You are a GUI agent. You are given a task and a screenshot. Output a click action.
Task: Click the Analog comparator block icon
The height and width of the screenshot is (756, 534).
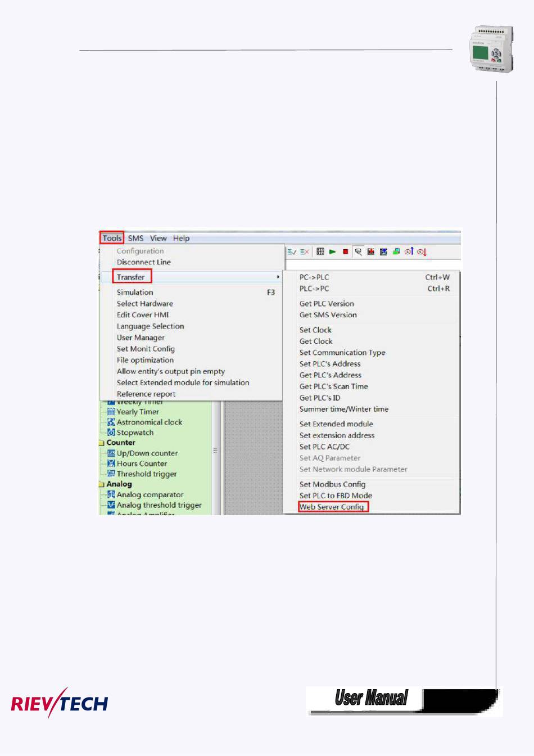coord(111,494)
